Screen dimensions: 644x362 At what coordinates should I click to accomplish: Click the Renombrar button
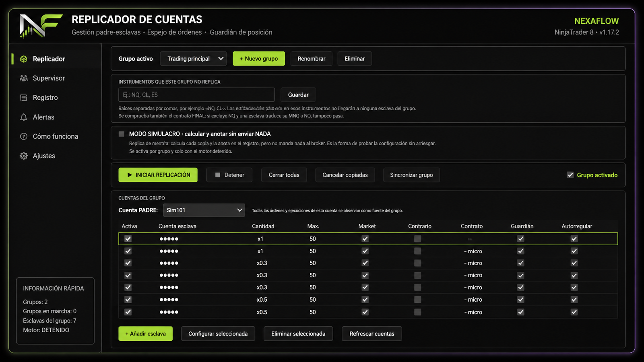tap(312, 59)
